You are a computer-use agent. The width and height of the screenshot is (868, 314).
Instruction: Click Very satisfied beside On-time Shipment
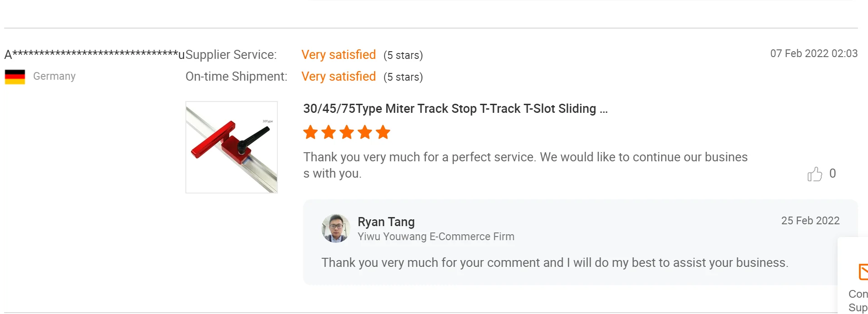pyautogui.click(x=339, y=77)
